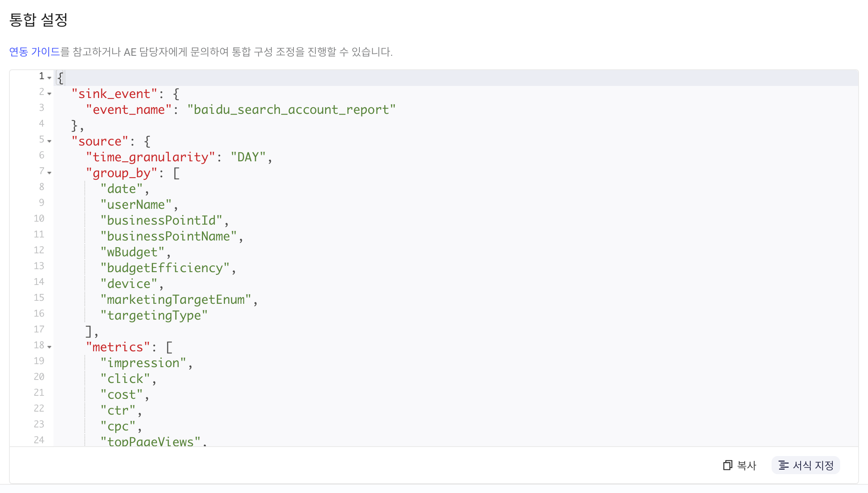Collapse the fold arrow on line 1
Screen dimensions: 868x493
[49, 78]
